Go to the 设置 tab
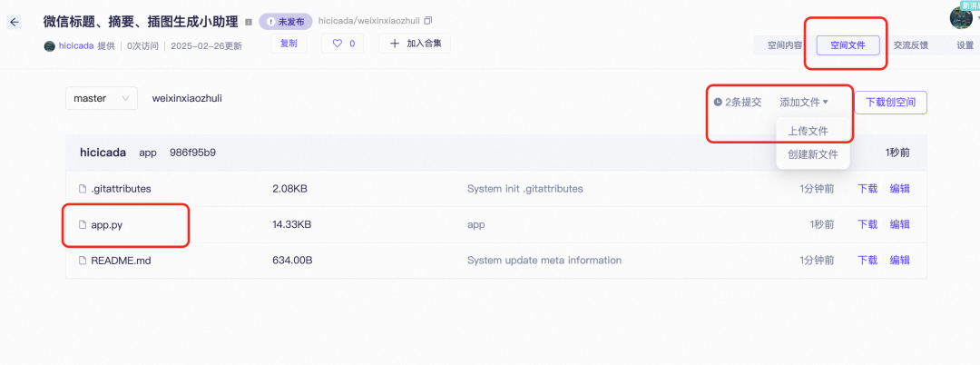The width and height of the screenshot is (980, 365). click(965, 44)
